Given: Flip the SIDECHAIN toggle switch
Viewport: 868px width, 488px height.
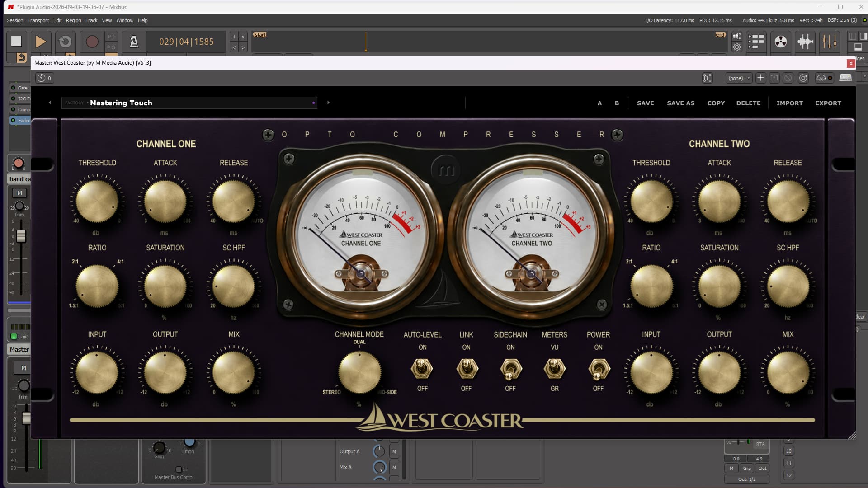Looking at the screenshot, I should pos(510,369).
